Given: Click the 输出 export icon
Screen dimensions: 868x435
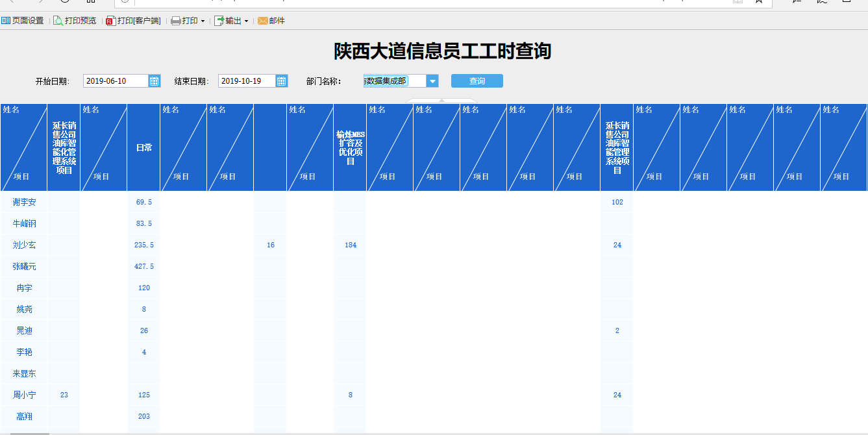Looking at the screenshot, I should 219,21.
